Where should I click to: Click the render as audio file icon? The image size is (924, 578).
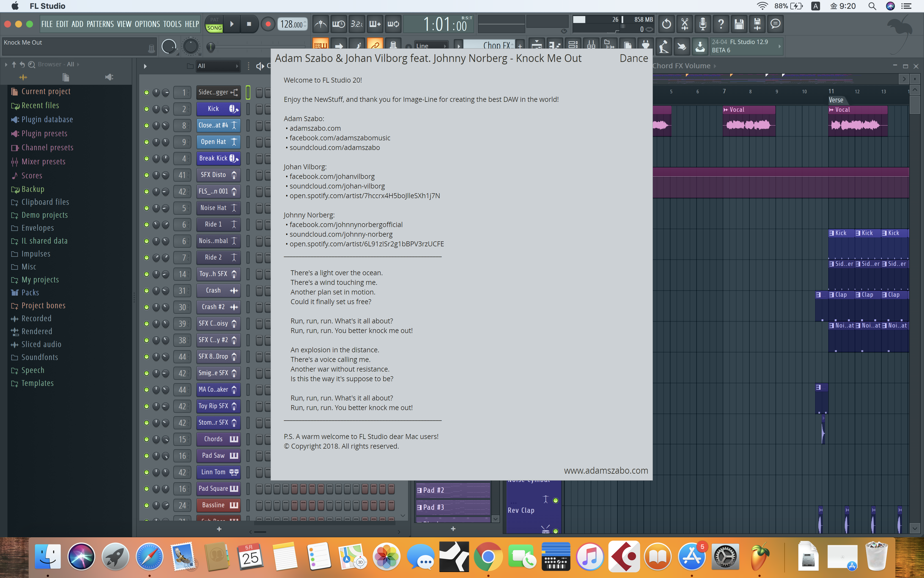(757, 24)
